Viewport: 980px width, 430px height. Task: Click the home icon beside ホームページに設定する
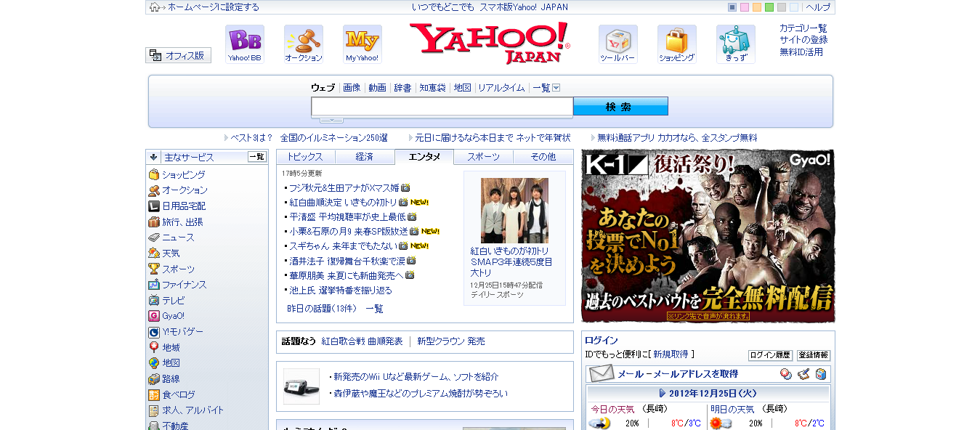[x=154, y=7]
